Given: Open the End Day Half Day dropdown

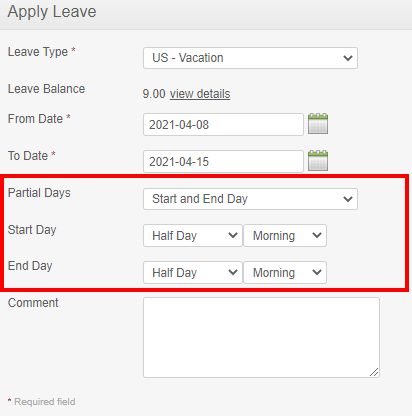Looking at the screenshot, I should [193, 273].
